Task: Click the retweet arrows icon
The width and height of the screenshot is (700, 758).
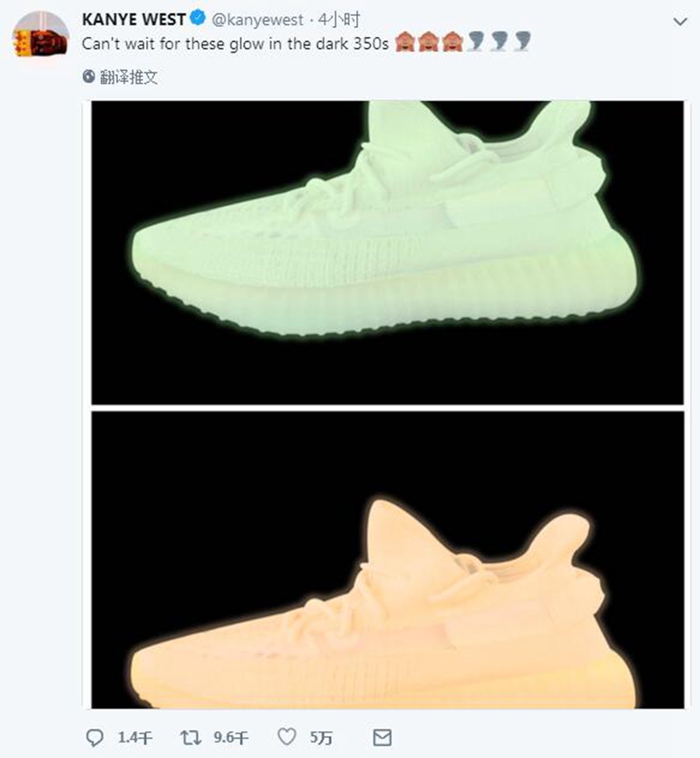Action: click(x=191, y=738)
